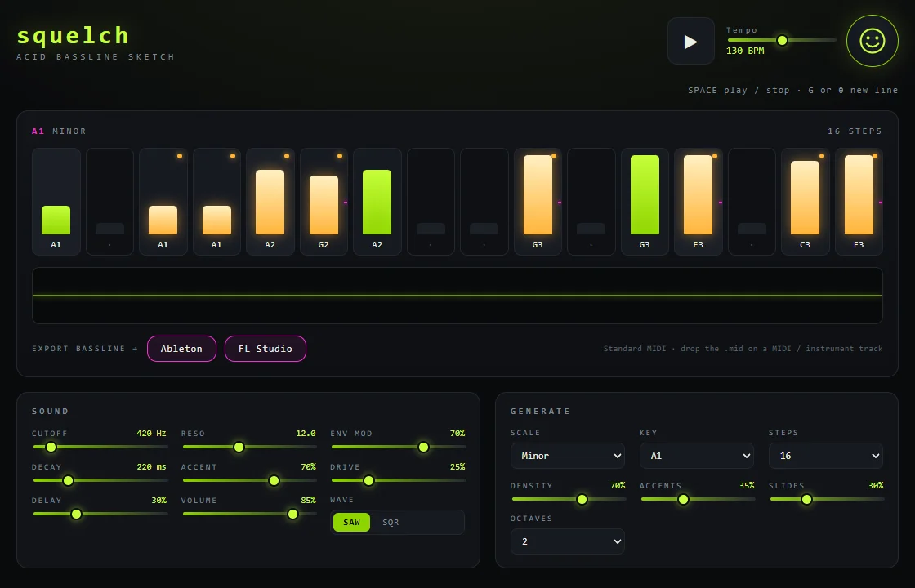
Task: Select the G2 step in the sequencer
Action: 324,202
